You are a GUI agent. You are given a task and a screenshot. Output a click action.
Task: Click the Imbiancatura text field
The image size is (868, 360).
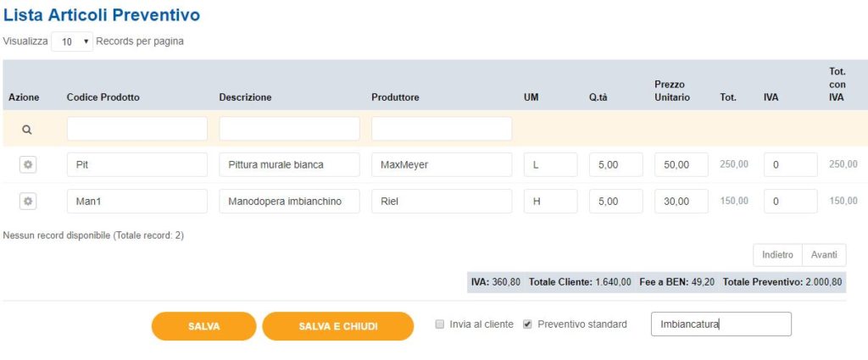click(721, 324)
